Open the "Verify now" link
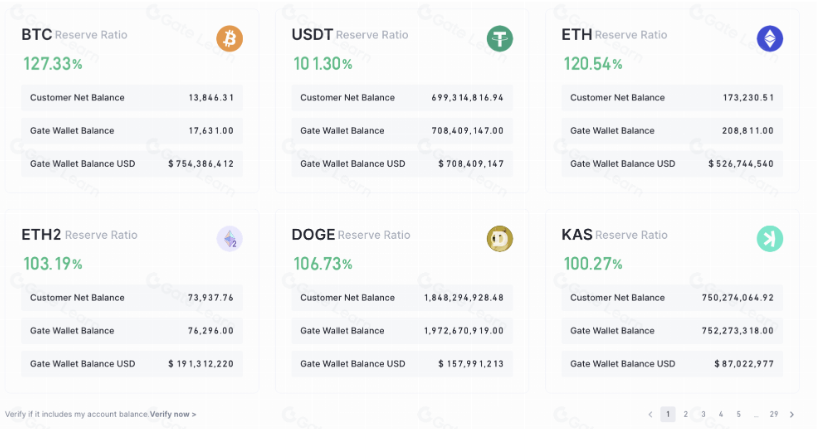 coord(173,414)
